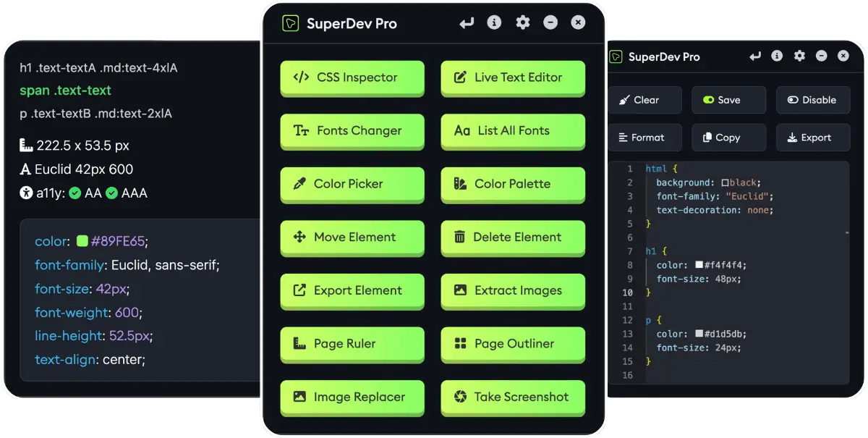Select the Color Picker tool
This screenshot has height=438, width=868.
coord(352,184)
